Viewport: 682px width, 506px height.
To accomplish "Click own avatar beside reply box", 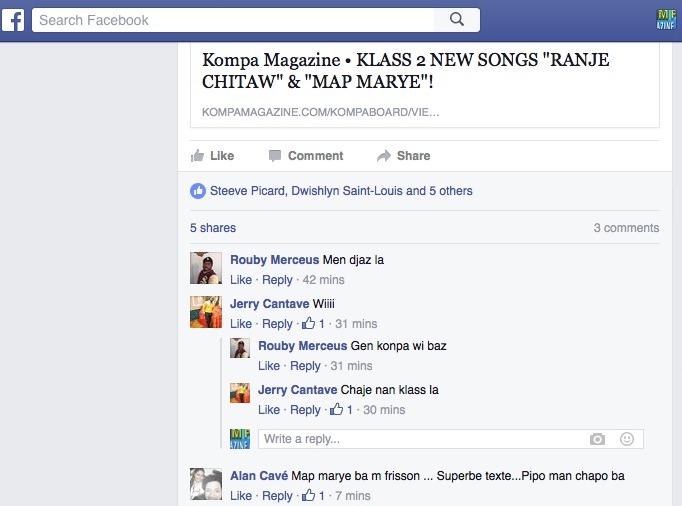I will click(240, 439).
